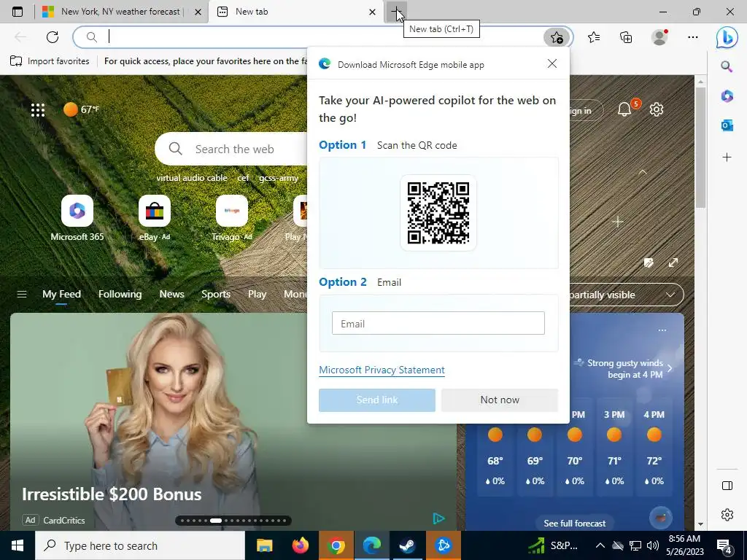Open the Collections icon
This screenshot has height=560, width=747.
[626, 37]
